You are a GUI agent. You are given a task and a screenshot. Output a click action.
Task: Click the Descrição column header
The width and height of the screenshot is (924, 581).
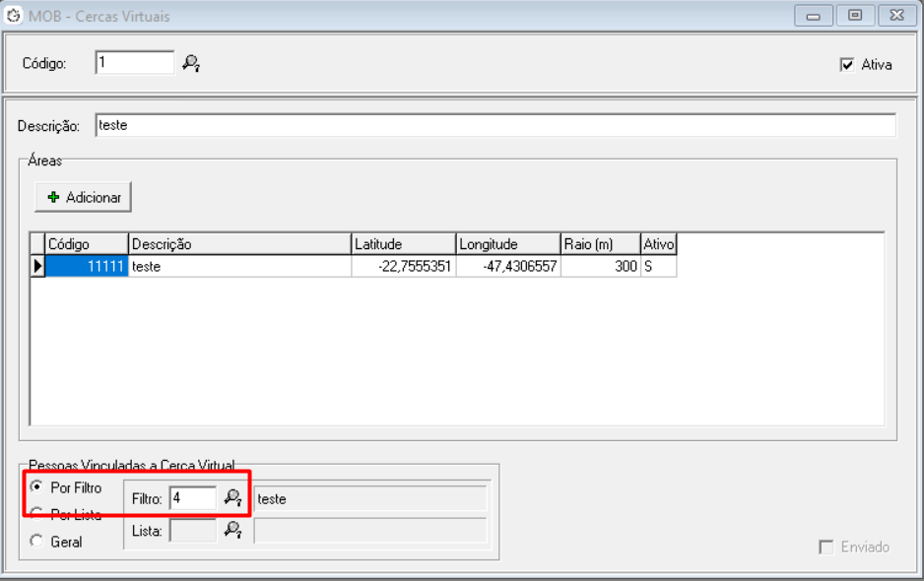(239, 244)
